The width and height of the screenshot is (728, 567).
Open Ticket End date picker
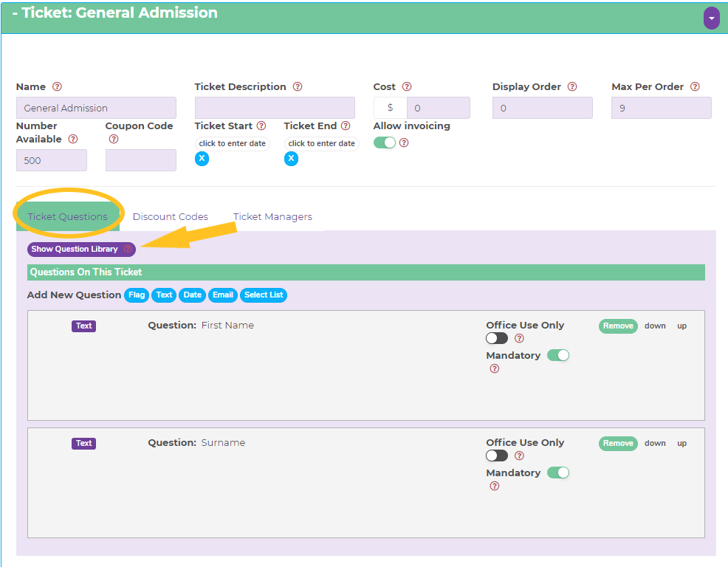click(321, 143)
